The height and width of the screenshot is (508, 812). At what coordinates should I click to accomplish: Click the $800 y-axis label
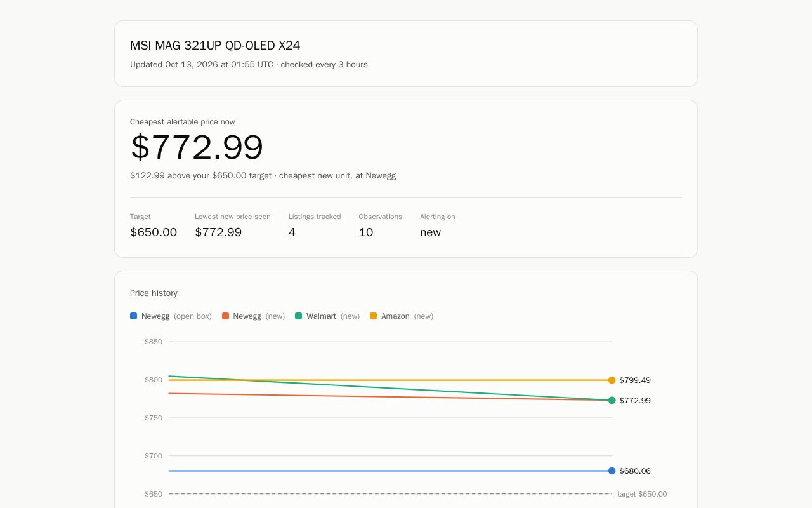pos(154,380)
